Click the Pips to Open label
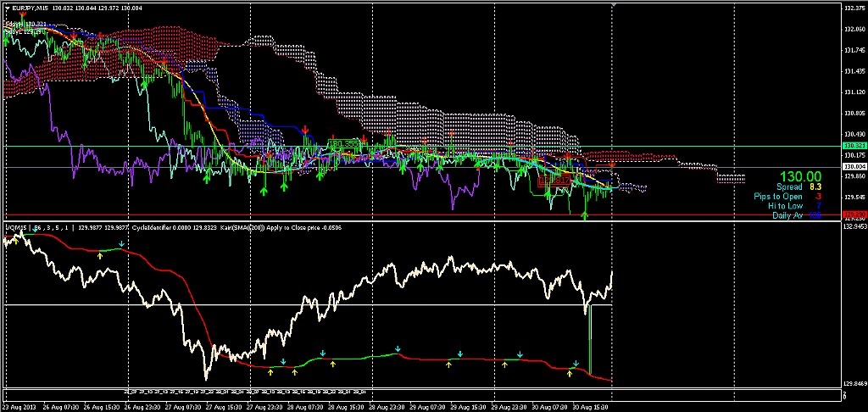This screenshot has width=868, height=412. coord(778,197)
